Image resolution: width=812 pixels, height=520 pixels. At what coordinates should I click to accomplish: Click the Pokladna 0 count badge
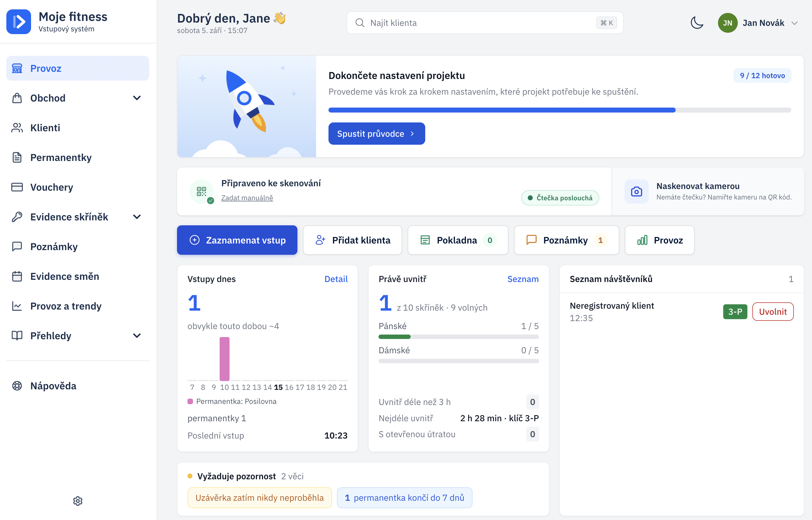point(490,240)
